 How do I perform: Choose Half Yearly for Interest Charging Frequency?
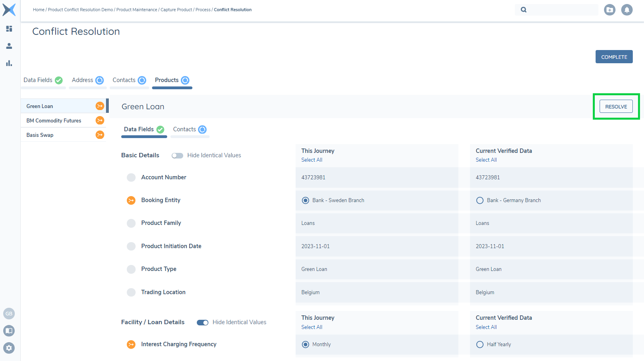pos(480,344)
